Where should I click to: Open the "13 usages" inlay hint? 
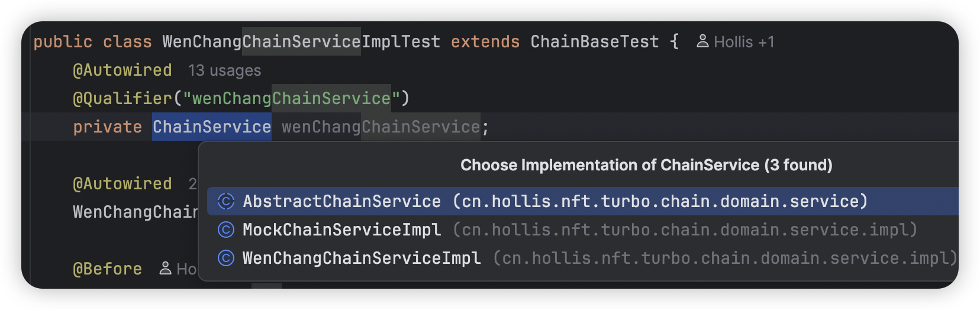tap(224, 70)
